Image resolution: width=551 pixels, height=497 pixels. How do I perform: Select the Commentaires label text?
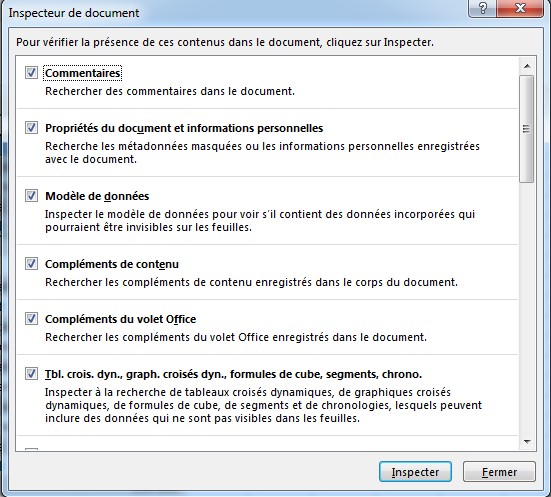pyautogui.click(x=83, y=73)
